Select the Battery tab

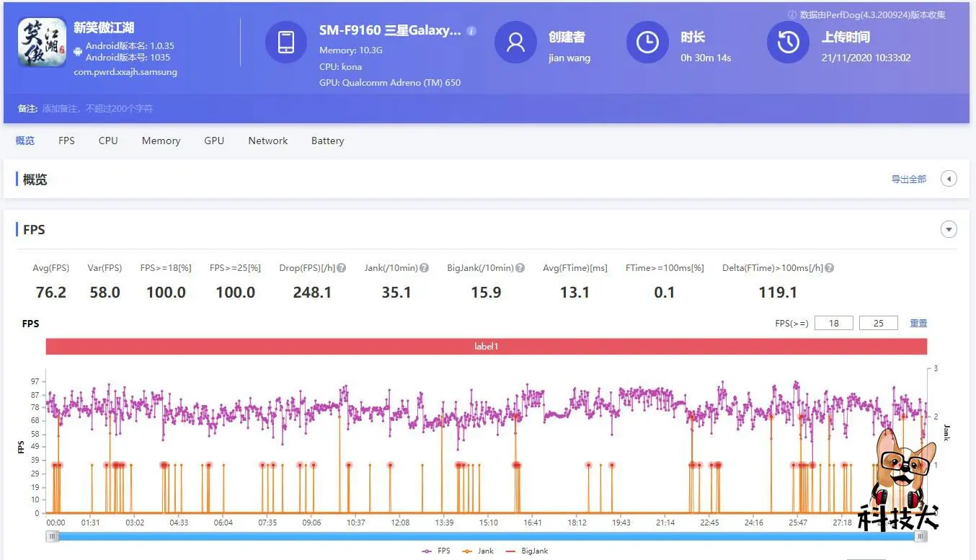[x=327, y=141]
